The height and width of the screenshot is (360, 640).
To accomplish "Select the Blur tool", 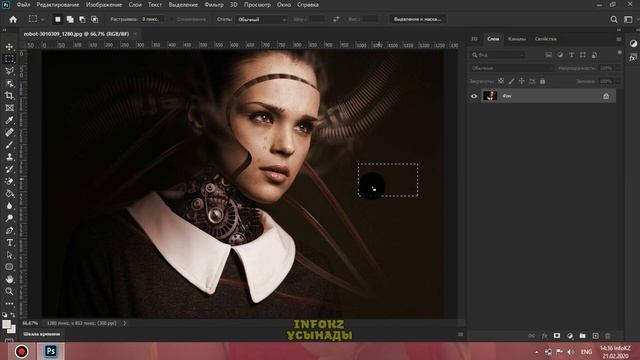I will [x=9, y=206].
